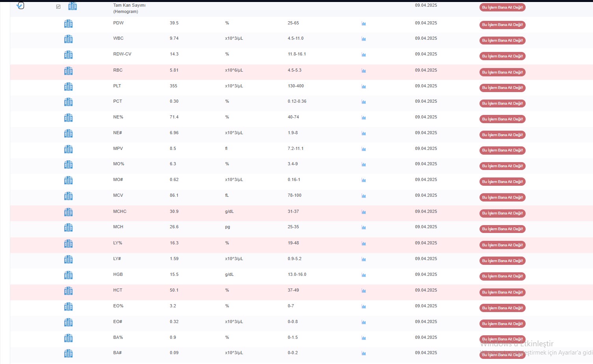Select the PDW value 39.5
The width and height of the screenshot is (593, 364).
pyautogui.click(x=174, y=23)
